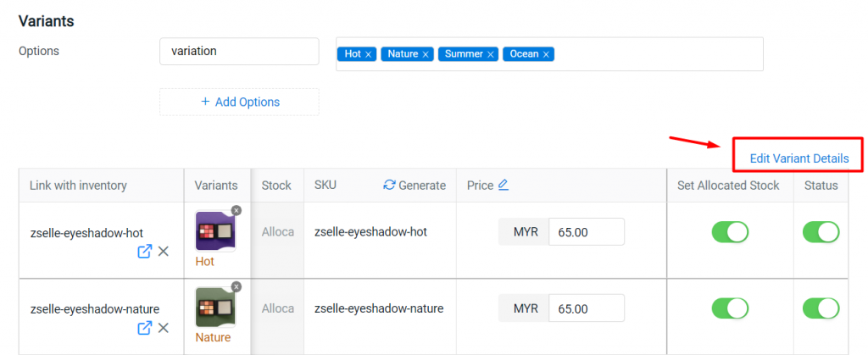The width and height of the screenshot is (868, 355).
Task: Remove the Ocean option tag
Action: [546, 54]
